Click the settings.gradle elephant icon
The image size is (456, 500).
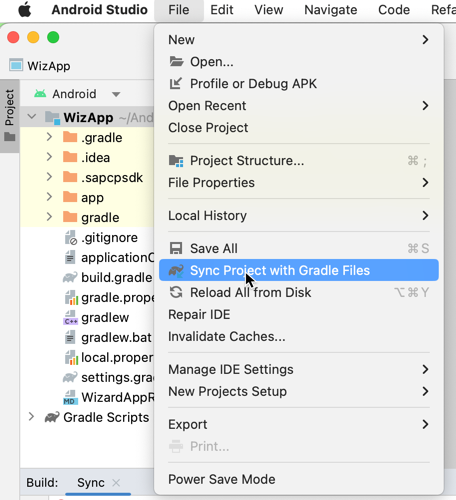tap(70, 378)
